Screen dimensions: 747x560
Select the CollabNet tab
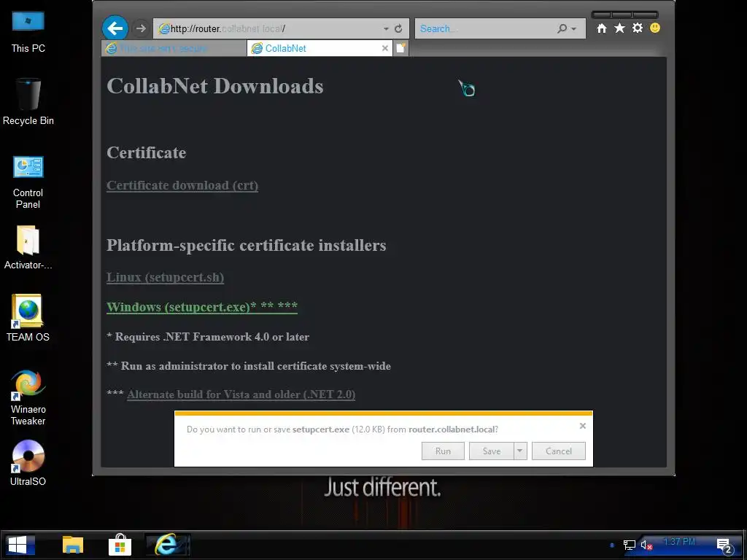click(320, 48)
